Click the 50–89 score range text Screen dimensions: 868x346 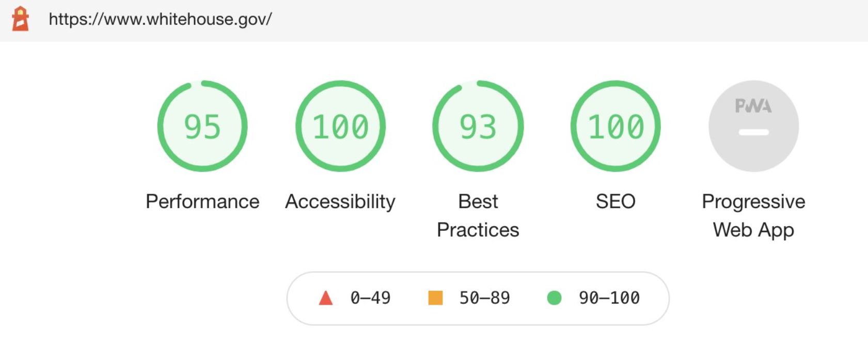[484, 298]
